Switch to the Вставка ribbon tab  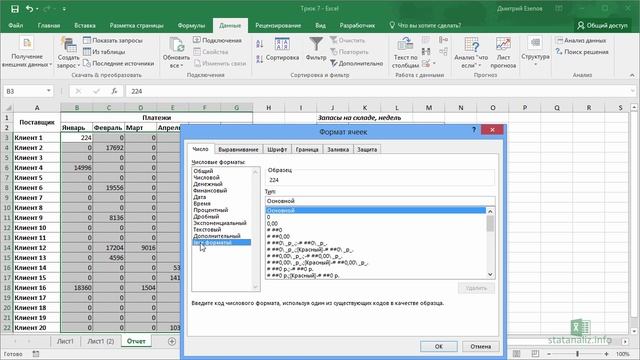85,25
